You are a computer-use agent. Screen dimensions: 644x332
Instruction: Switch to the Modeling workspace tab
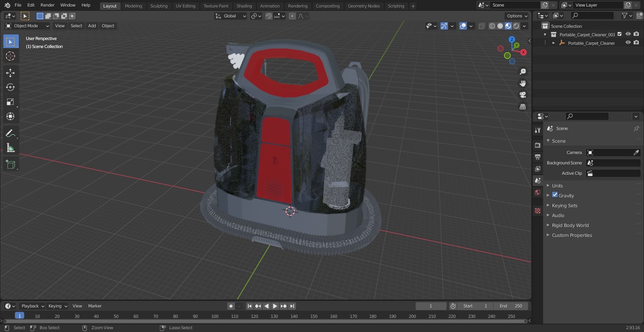point(133,6)
